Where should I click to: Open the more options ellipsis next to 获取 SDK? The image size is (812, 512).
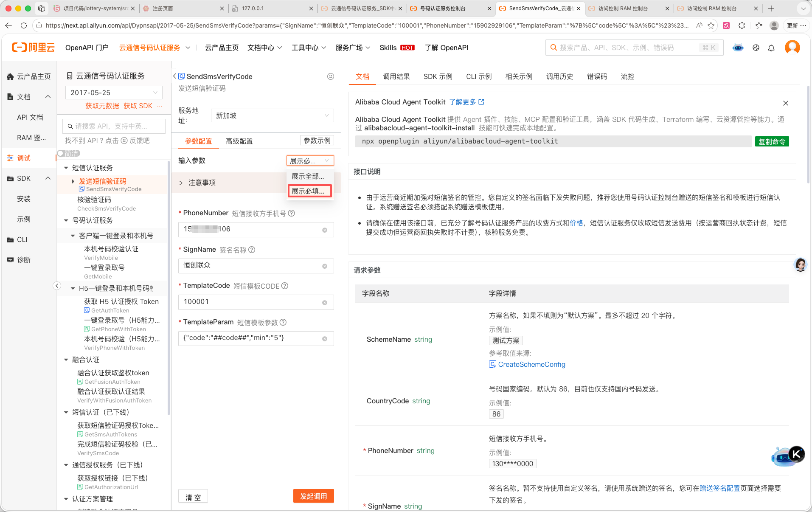coord(160,106)
